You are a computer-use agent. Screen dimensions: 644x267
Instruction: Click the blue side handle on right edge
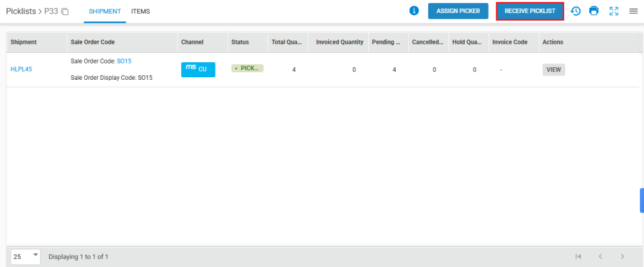[641, 200]
